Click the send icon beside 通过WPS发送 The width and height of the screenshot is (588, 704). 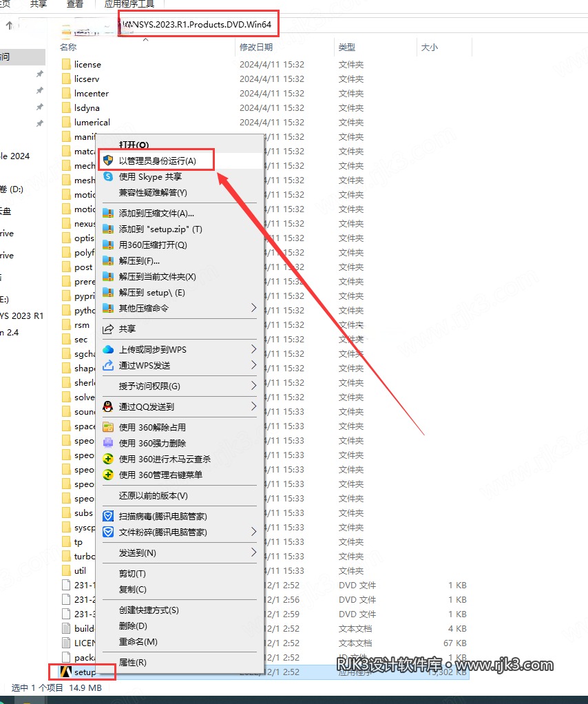click(108, 366)
